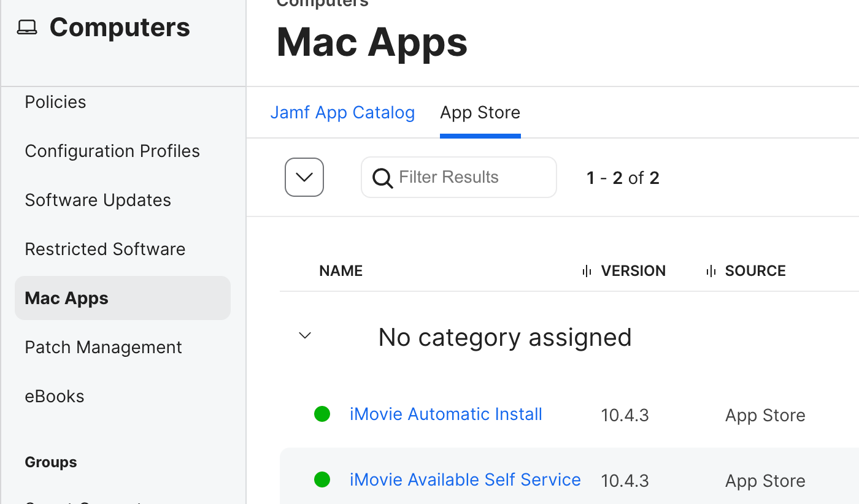Click version 10.4.3 for iMovie Available Self Service
Viewport: 859px width, 504px height.
point(625,481)
